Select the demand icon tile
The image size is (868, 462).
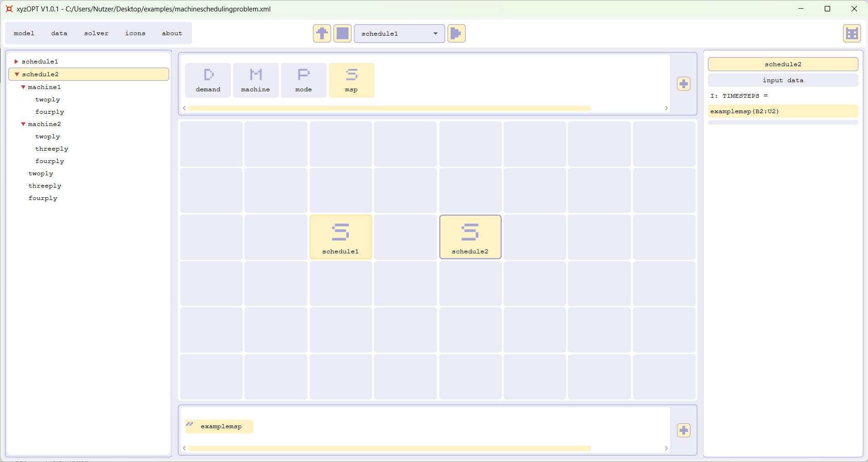tap(208, 80)
